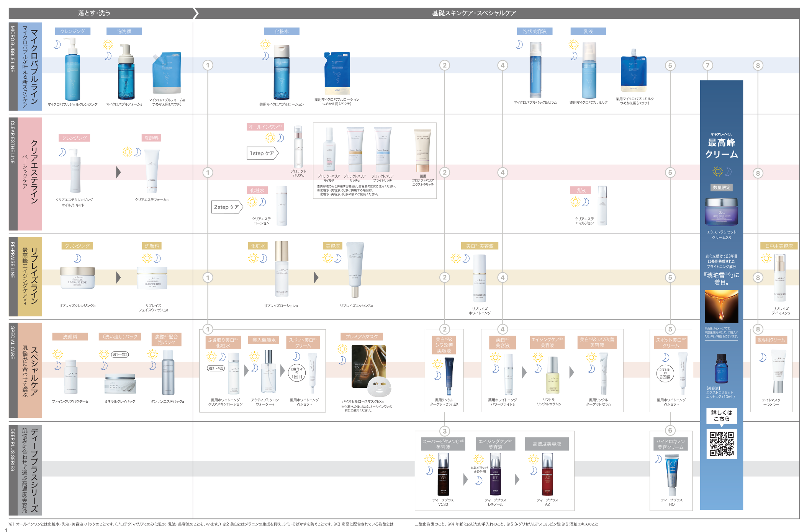
Task: Click the プレミアムマスク category label
Action: pyautogui.click(x=362, y=337)
